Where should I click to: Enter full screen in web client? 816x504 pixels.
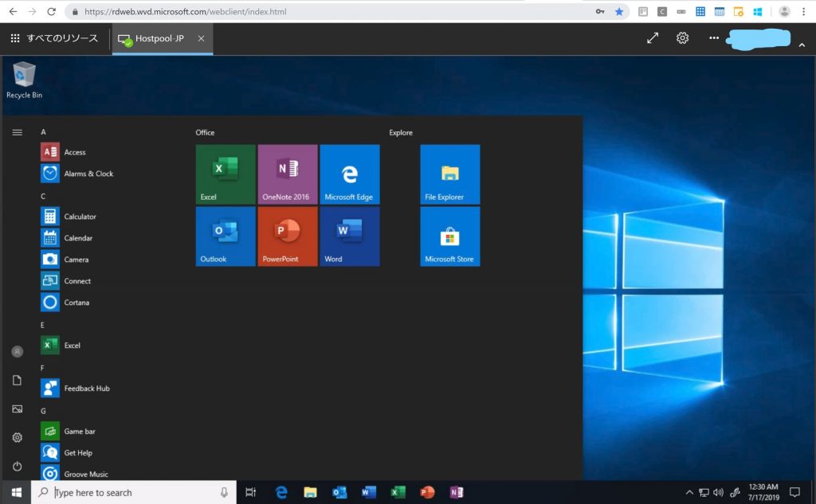tap(653, 38)
